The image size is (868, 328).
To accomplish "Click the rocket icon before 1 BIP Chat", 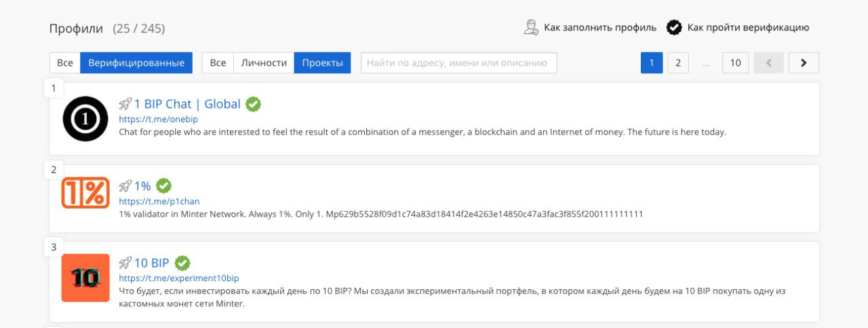I will pyautogui.click(x=125, y=104).
